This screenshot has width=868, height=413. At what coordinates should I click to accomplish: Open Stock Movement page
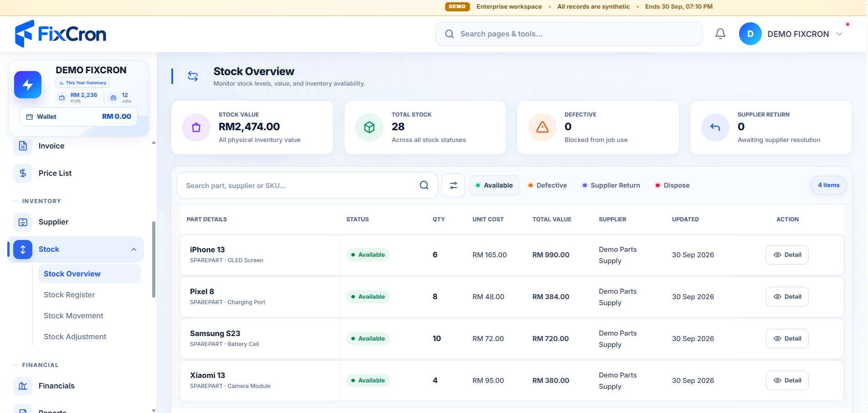(x=73, y=316)
